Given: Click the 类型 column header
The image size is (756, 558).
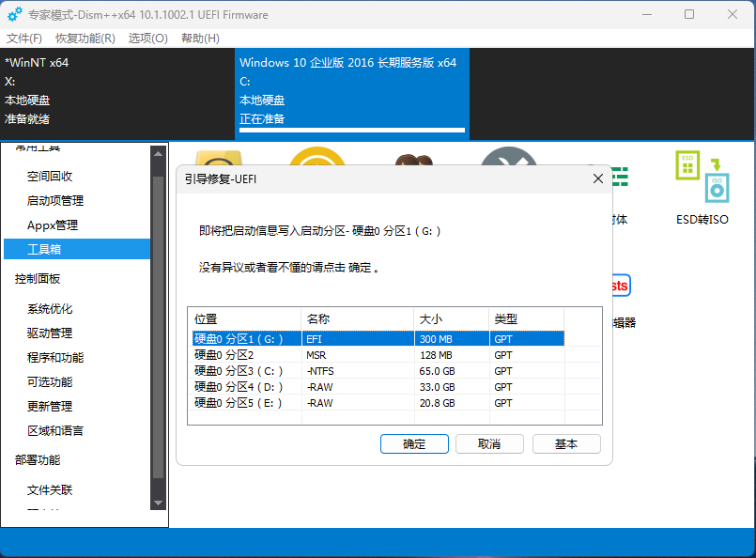Looking at the screenshot, I should (x=527, y=318).
